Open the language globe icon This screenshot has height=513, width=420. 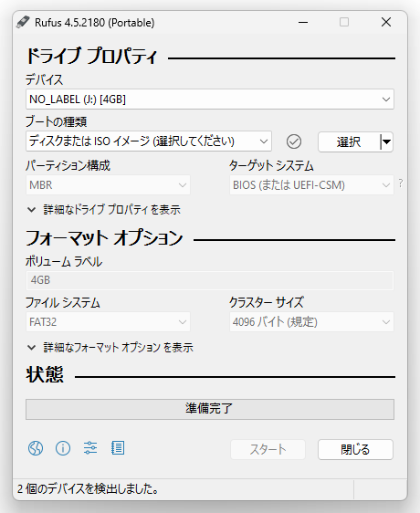pos(36,448)
